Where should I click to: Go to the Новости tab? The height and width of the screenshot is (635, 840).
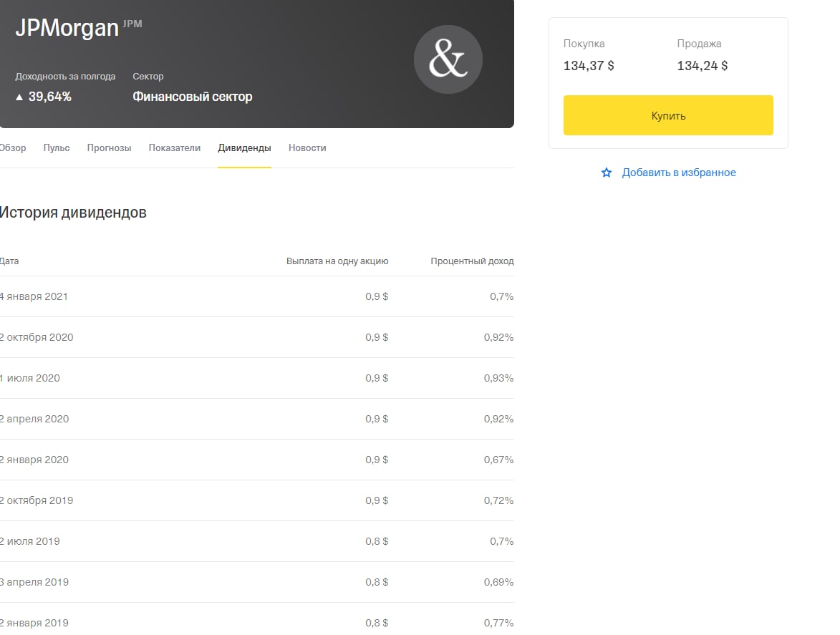(x=307, y=147)
